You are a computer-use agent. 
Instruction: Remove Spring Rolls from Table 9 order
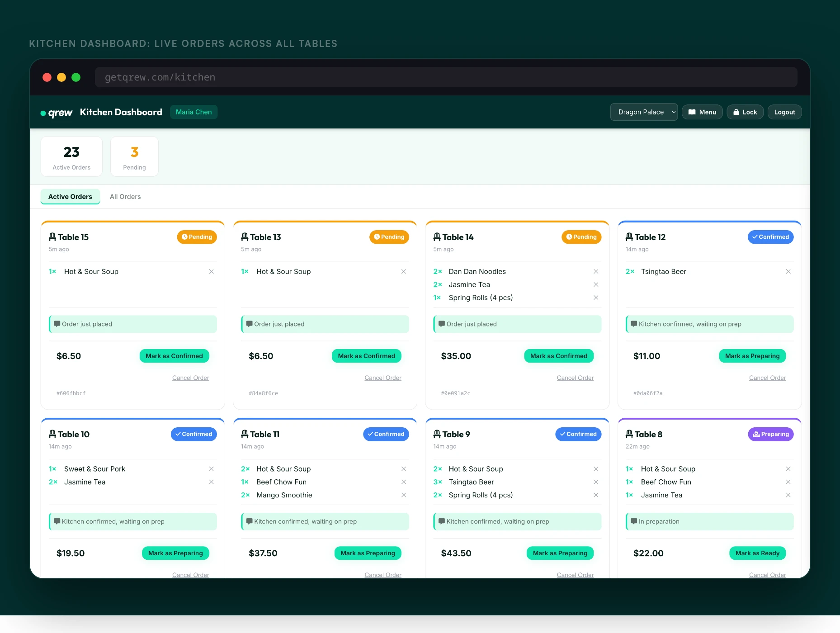coord(596,495)
